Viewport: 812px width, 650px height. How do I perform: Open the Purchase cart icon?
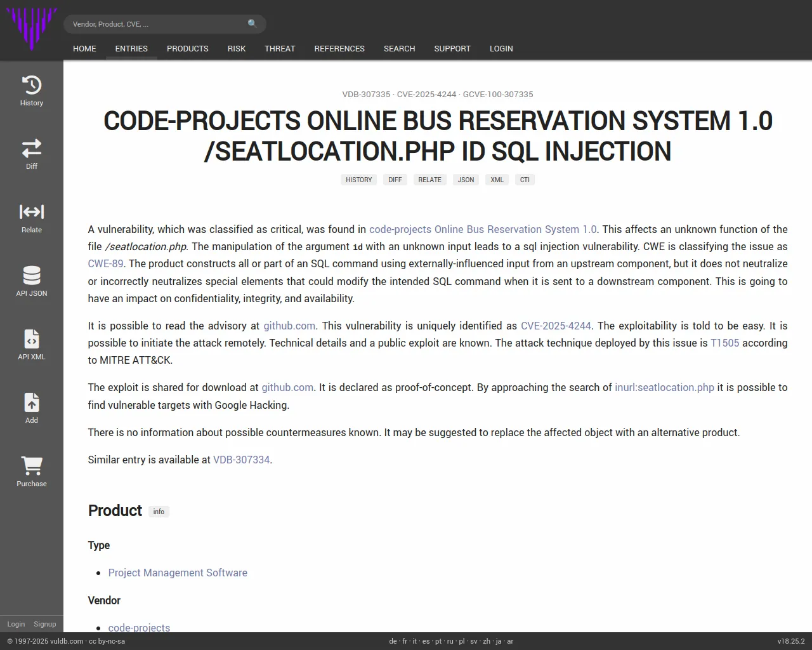tap(32, 466)
